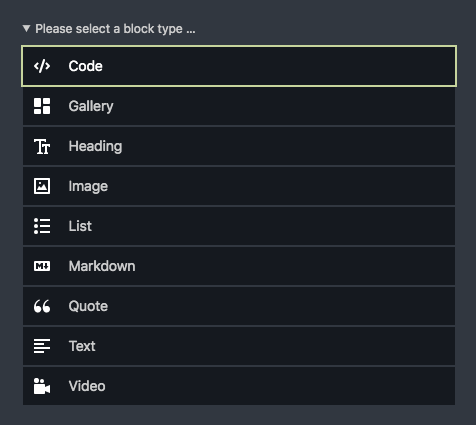Pick the Heading block entry

239,146
